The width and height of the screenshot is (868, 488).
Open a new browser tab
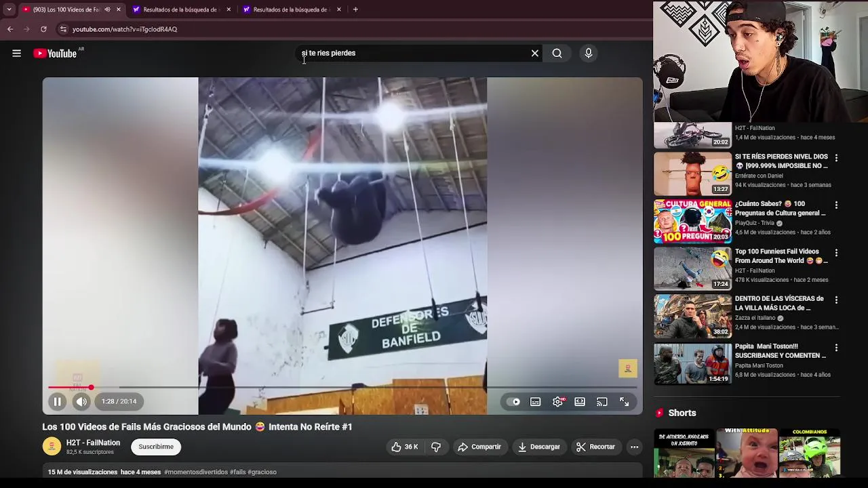coord(355,9)
